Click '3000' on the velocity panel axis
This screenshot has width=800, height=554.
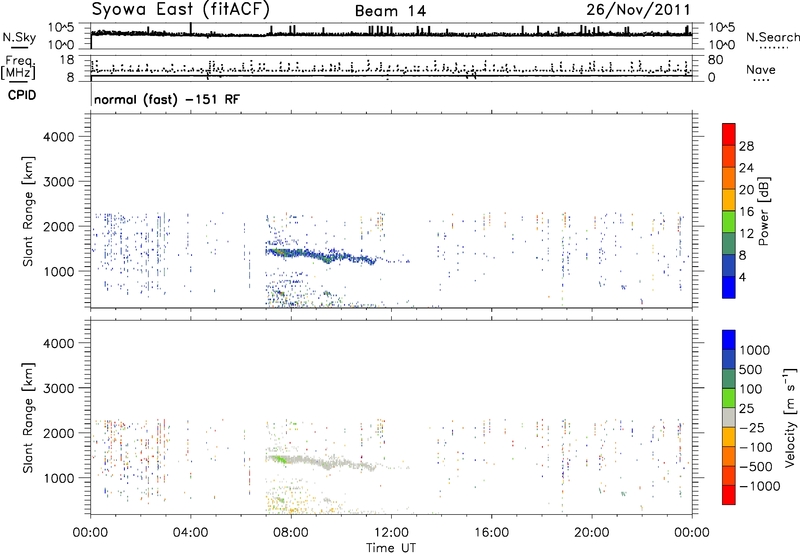[x=59, y=388]
